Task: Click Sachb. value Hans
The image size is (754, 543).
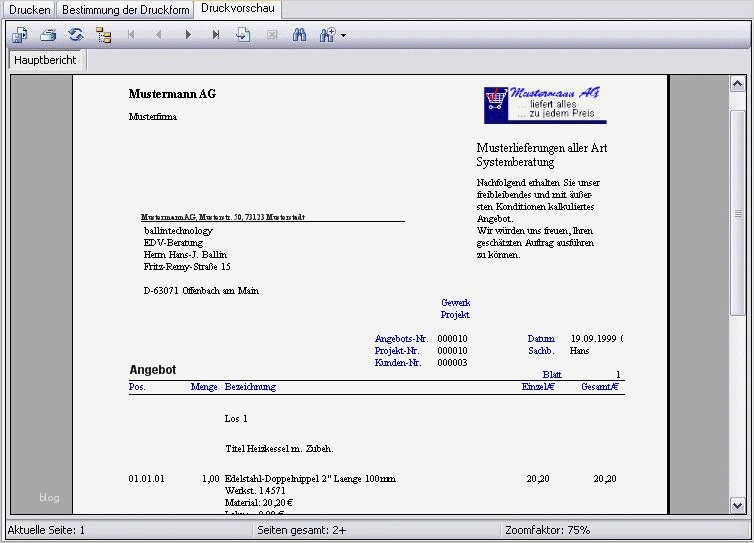Action: tap(579, 351)
